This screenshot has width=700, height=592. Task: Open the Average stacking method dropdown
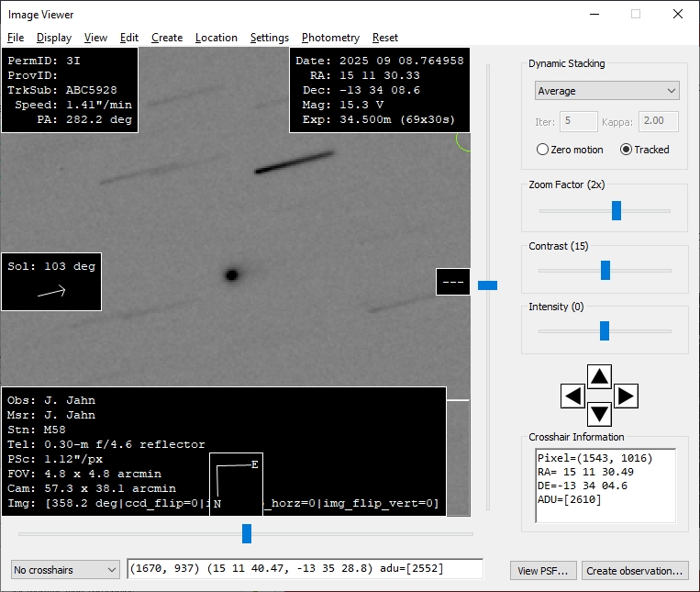(606, 91)
